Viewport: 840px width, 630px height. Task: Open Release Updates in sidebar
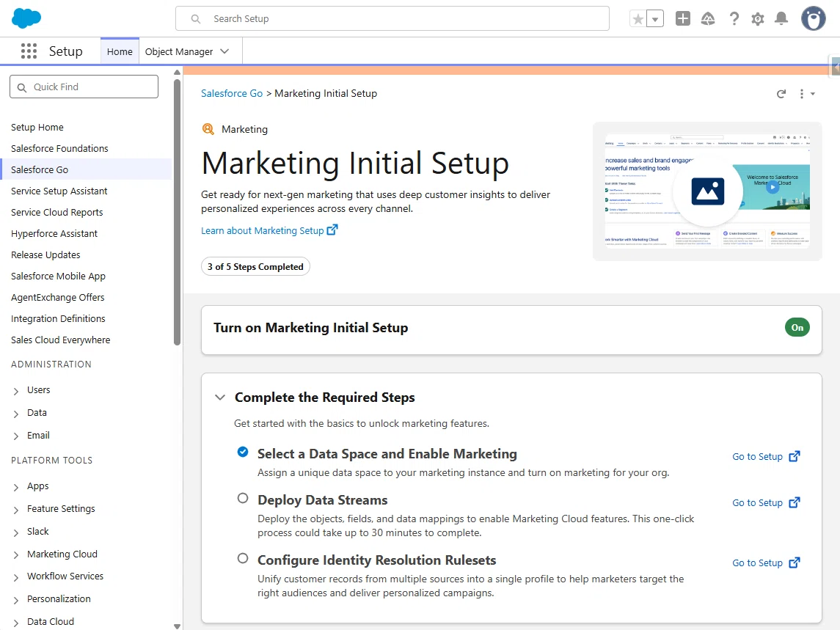click(45, 255)
